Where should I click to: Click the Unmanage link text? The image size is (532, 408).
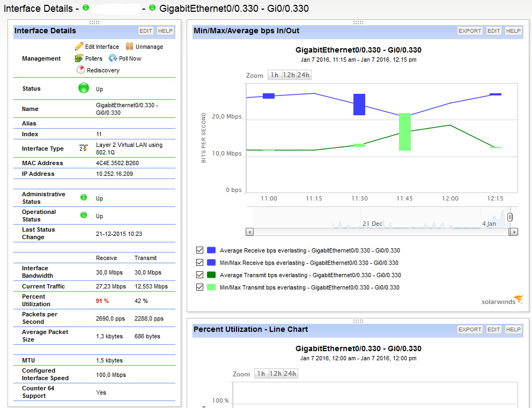149,47
